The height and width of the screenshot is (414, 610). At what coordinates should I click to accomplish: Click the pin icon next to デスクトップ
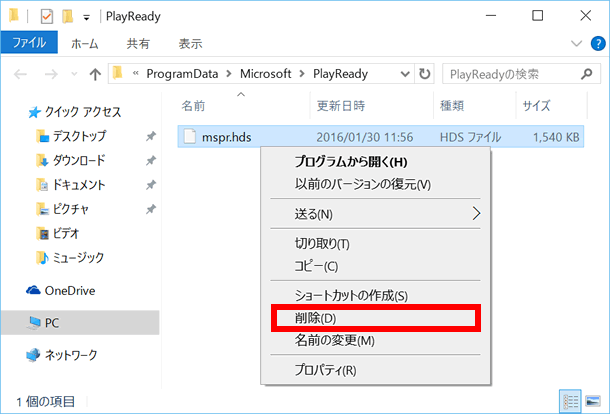(151, 136)
